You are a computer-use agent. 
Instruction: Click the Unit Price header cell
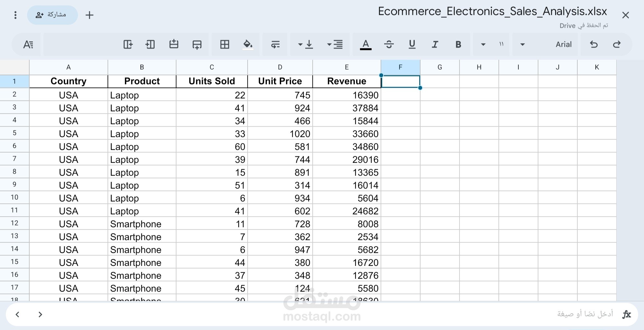[280, 81]
